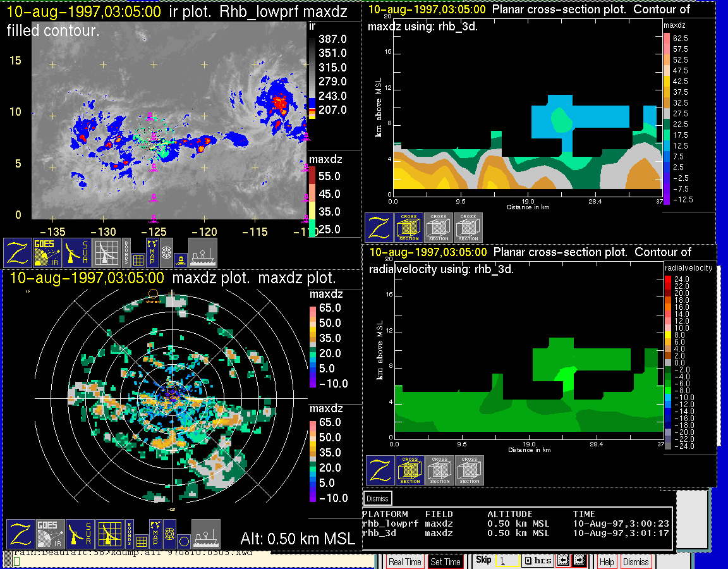Click the yellow radar grid icon in maxdz window
The width and height of the screenshot is (728, 569).
pos(110,534)
